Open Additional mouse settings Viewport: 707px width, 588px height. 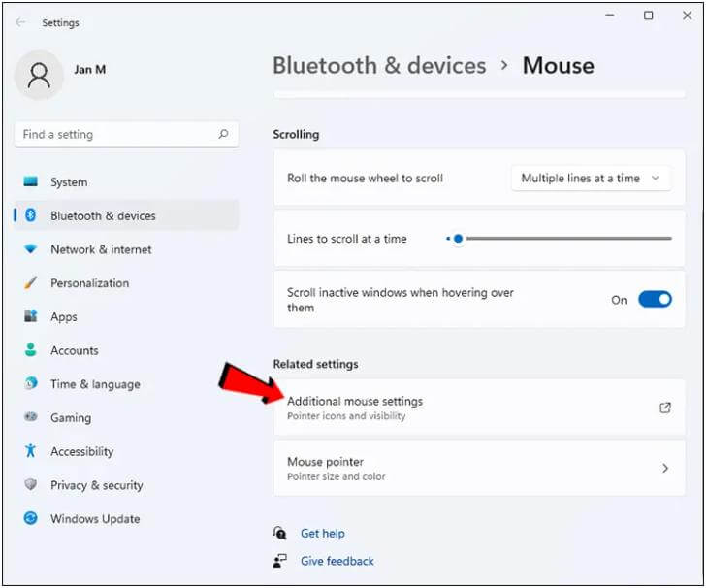tap(479, 408)
